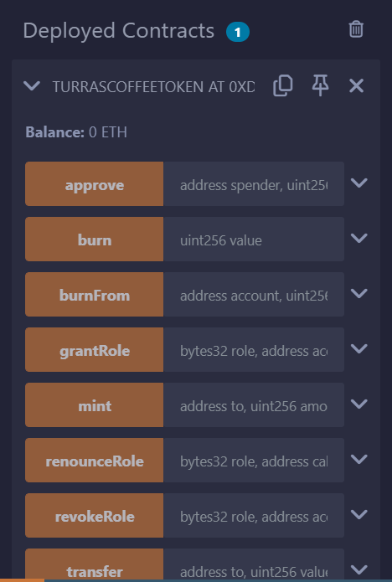Clear all deployed contracts with trash icon

point(356,29)
